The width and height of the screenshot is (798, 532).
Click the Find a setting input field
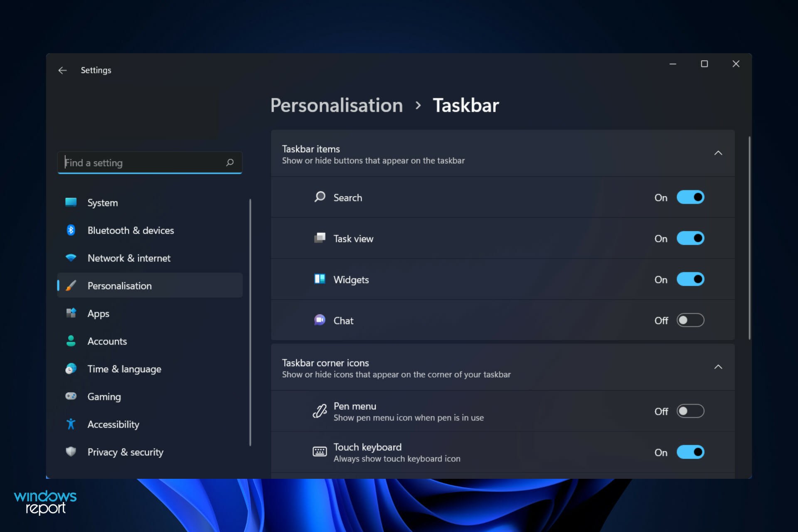click(x=150, y=163)
